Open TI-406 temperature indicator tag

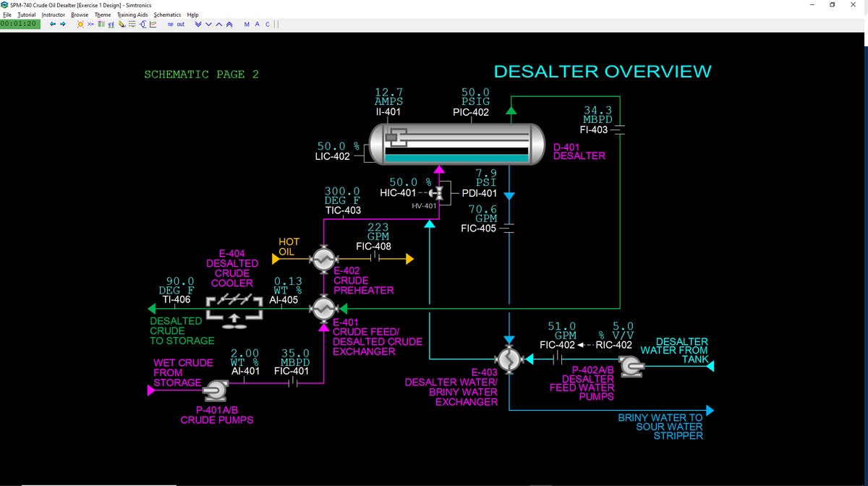[x=176, y=299]
